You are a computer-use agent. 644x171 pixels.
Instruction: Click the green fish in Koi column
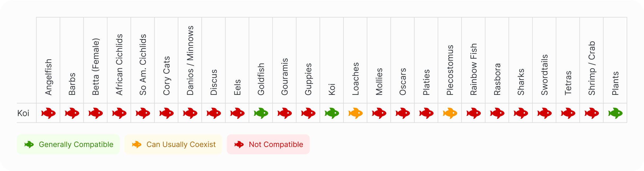pos(332,113)
